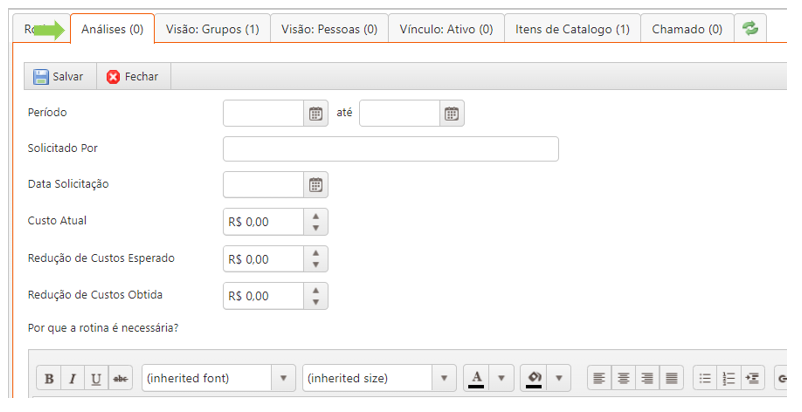This screenshot has height=412, width=802.
Task: Pick the background fill color swatch
Action: click(534, 379)
